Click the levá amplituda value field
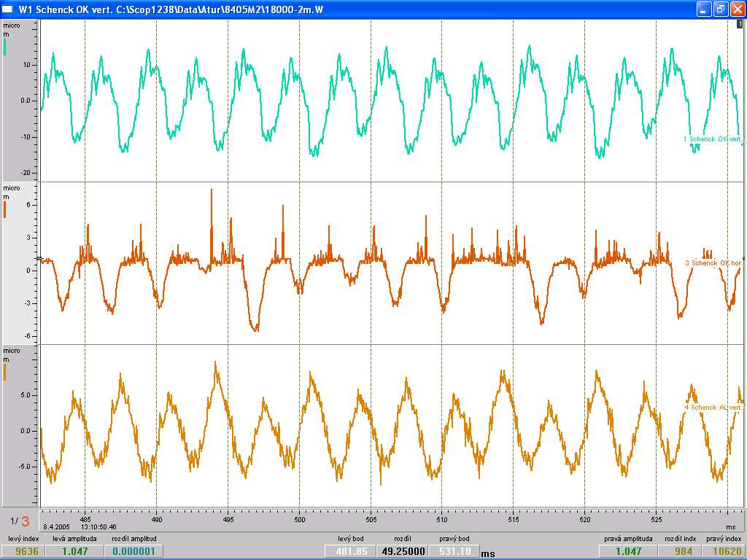Screen dimensions: 747x560 click(x=75, y=551)
